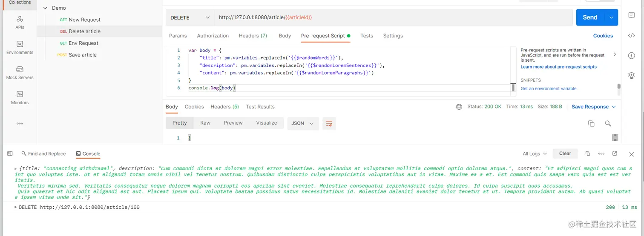
Task: Select the Visualize view
Action: tap(267, 123)
